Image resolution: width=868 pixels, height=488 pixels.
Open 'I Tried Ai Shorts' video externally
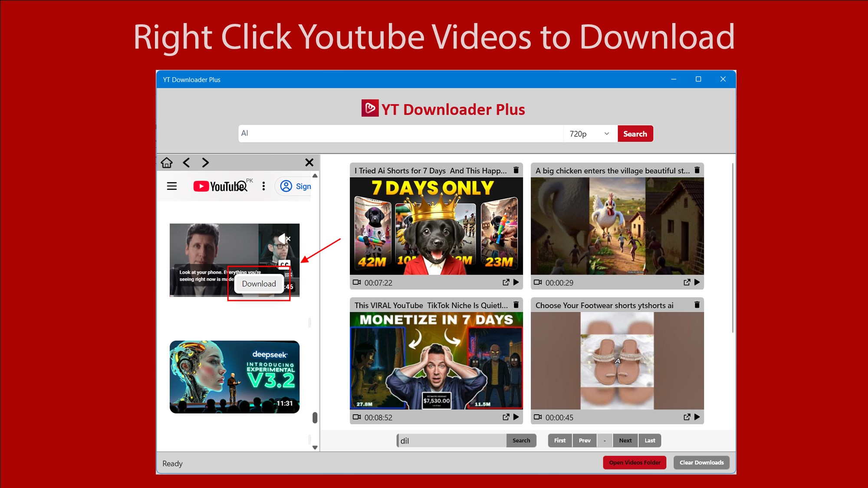506,282
